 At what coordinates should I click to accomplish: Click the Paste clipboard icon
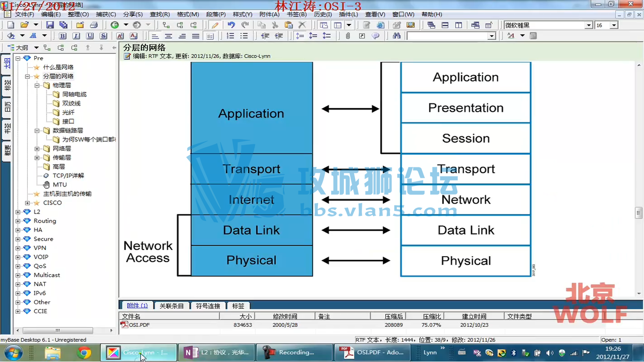(x=288, y=25)
